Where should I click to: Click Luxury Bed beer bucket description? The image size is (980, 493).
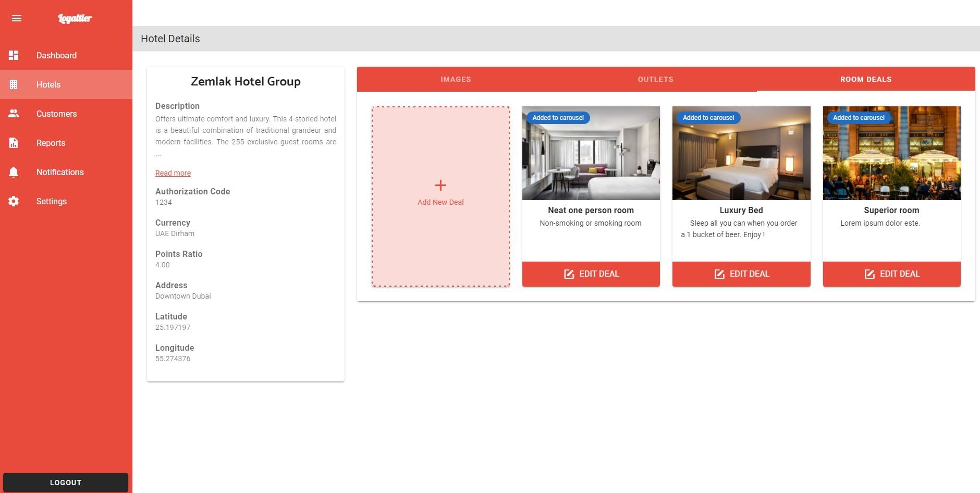point(739,229)
